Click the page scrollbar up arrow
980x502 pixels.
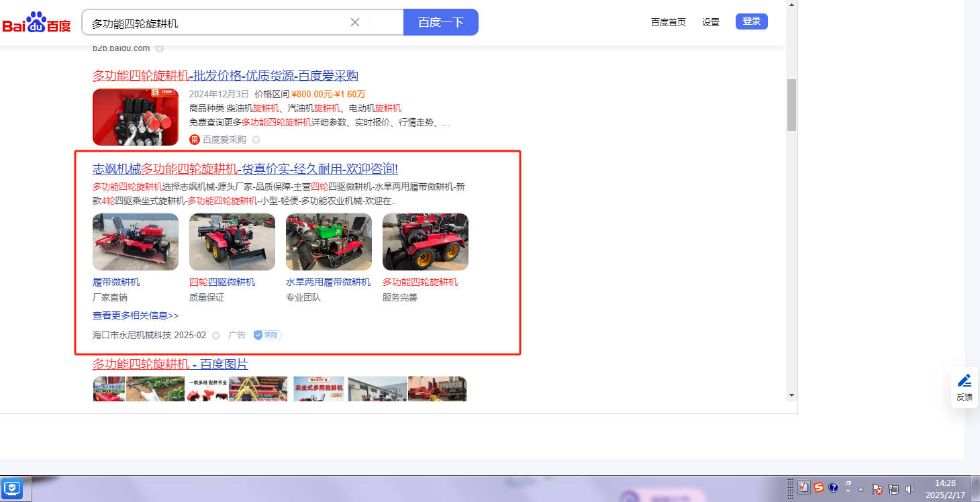791,5
